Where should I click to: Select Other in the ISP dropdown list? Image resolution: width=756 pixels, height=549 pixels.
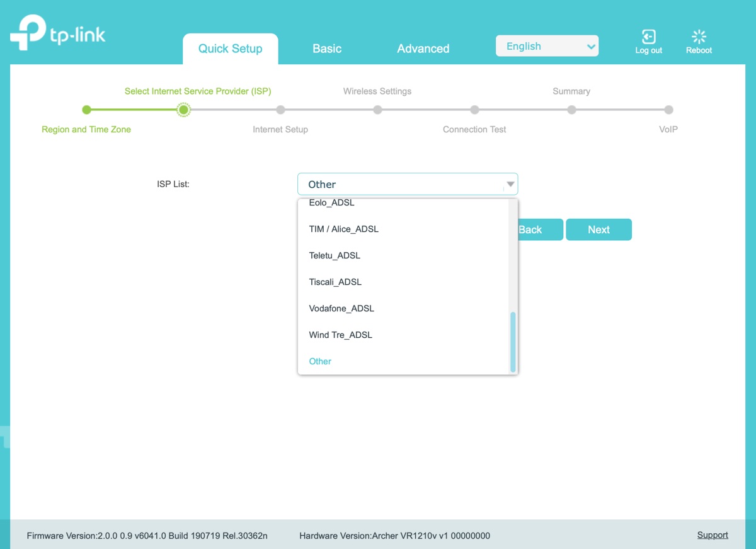[x=403, y=361]
